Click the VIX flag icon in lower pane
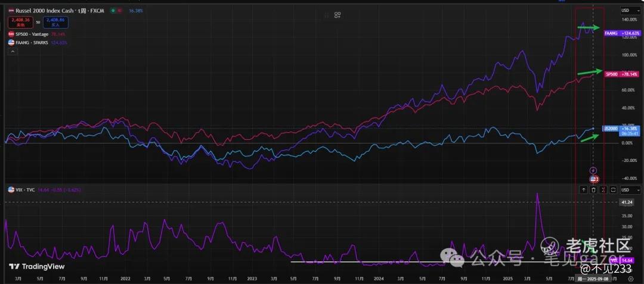Image resolution: width=644 pixels, height=284 pixels. (11, 190)
